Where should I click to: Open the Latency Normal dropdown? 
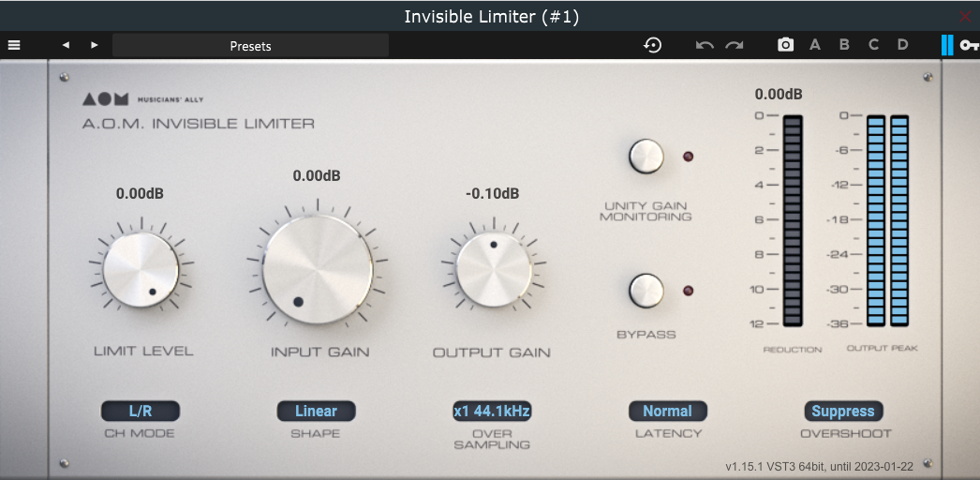point(667,412)
